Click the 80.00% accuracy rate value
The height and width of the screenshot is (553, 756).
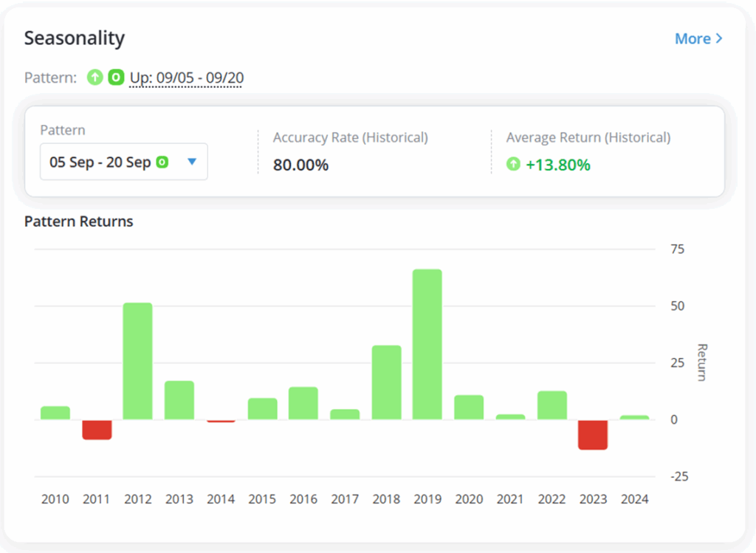[x=301, y=165]
